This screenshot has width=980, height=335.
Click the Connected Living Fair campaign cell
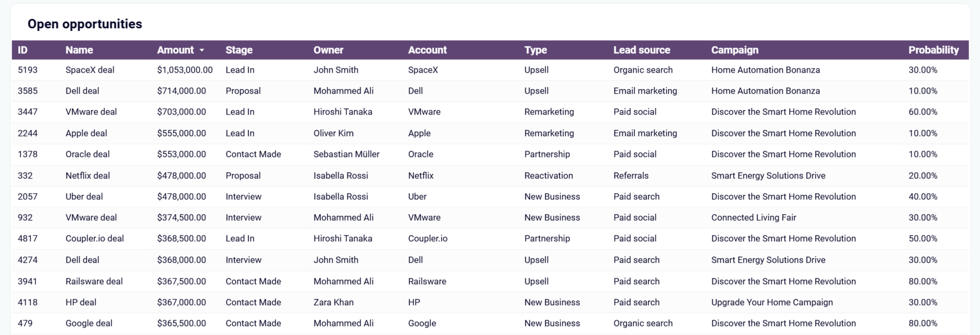(753, 218)
